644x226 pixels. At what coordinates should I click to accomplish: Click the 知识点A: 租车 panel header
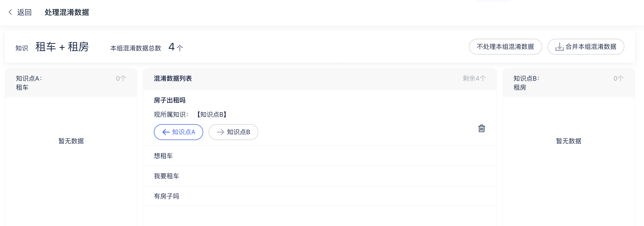pyautogui.click(x=29, y=83)
